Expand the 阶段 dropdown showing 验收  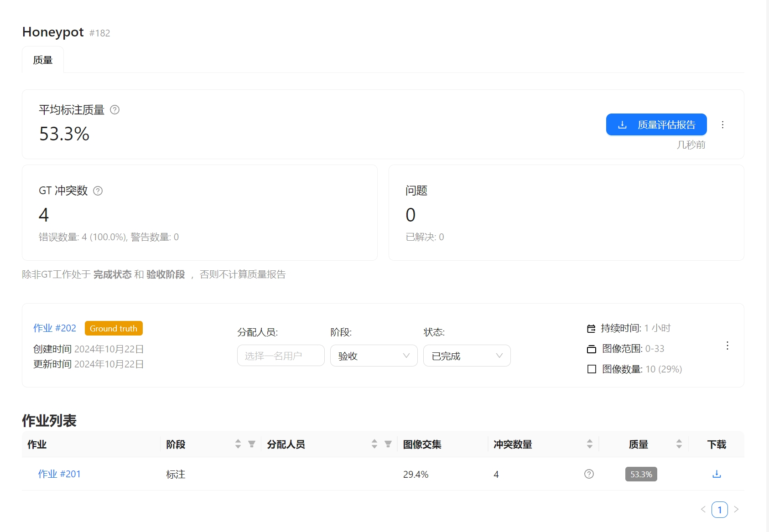[x=374, y=356]
